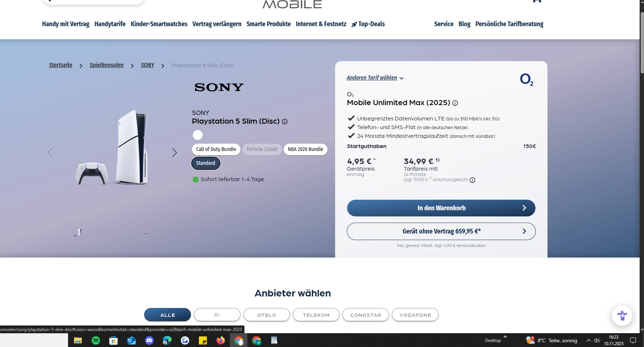Click the main PlayStation 5 product image

pos(112,148)
